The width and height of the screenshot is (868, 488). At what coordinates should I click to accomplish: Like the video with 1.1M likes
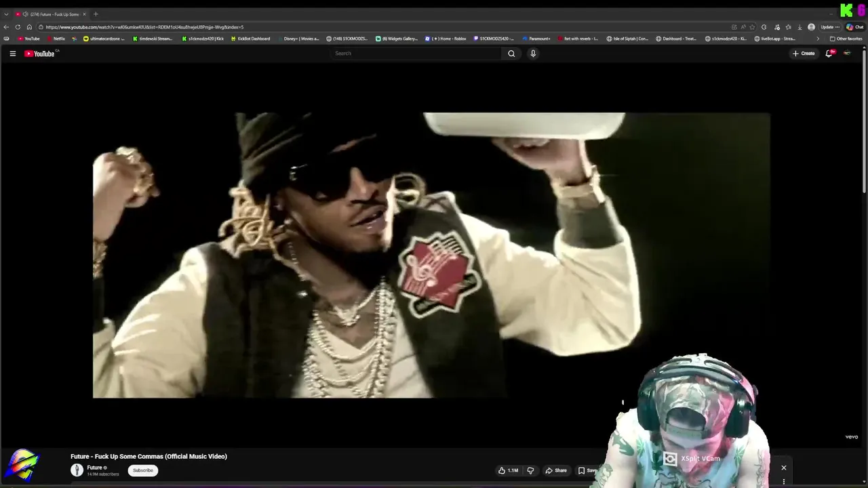pos(508,470)
